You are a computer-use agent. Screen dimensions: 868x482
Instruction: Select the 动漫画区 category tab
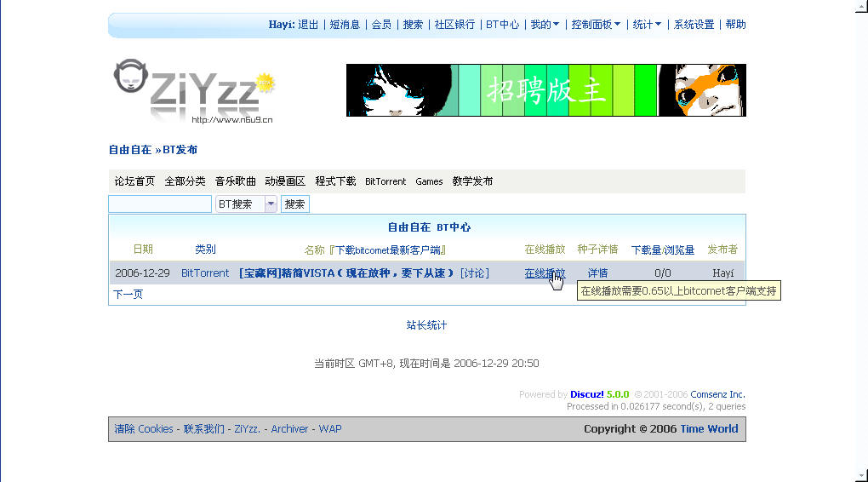point(285,181)
